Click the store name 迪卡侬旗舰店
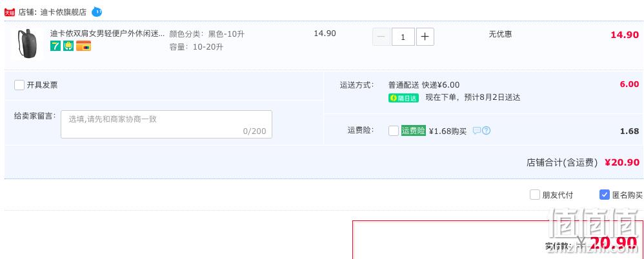The image size is (644, 259). (63, 12)
